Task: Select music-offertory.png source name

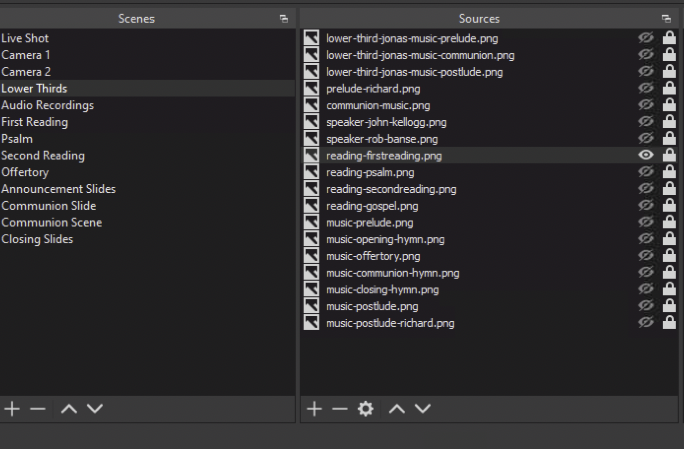Action: 373,256
